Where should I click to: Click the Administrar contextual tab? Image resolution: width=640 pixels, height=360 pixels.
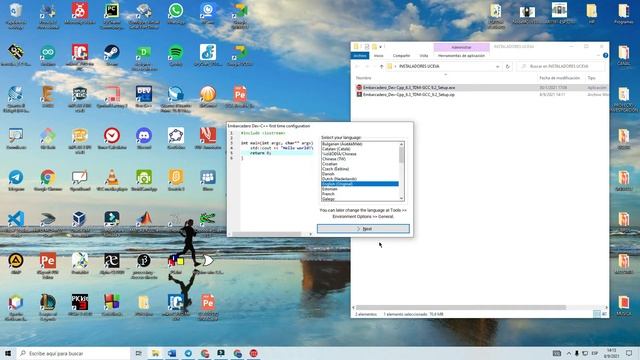coord(461,47)
